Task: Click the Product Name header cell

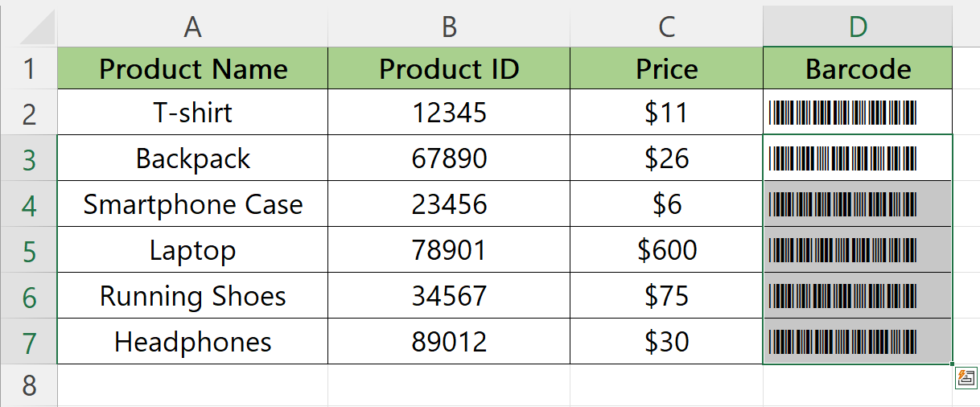Action: (192, 68)
